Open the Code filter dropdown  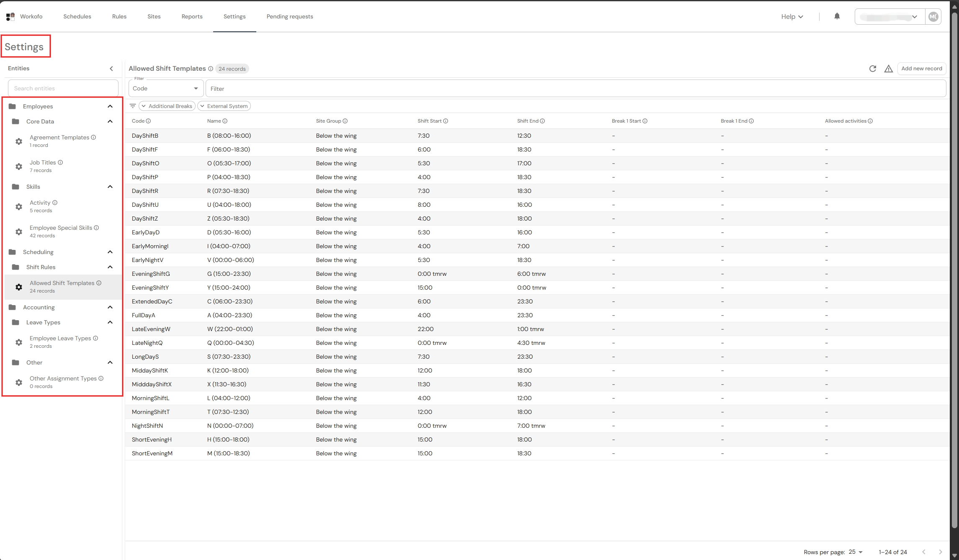[x=166, y=88]
